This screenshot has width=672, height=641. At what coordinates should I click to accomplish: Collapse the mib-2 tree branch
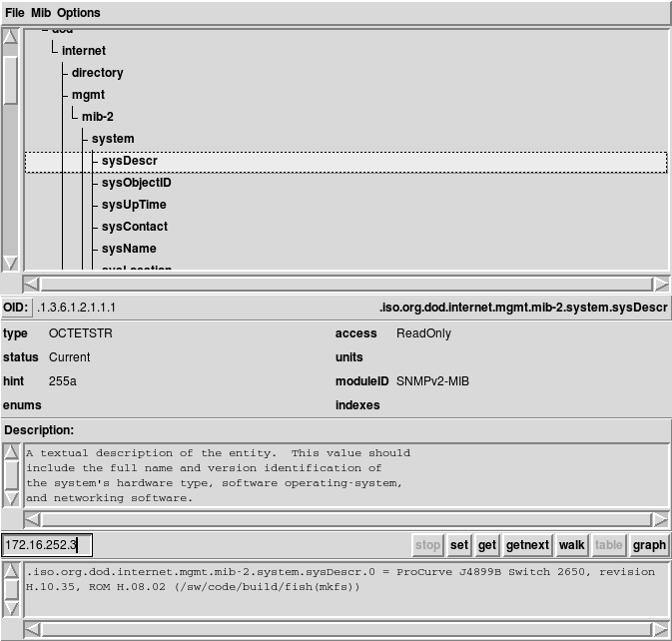click(97, 117)
